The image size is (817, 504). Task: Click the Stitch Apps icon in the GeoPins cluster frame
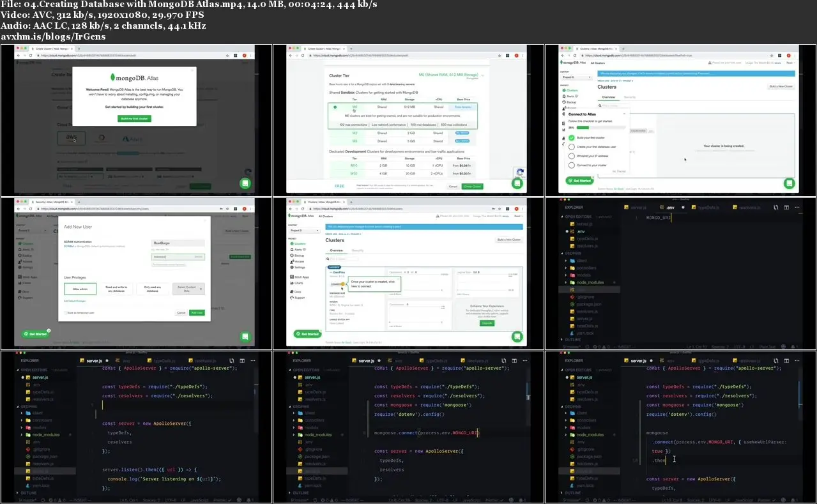[291, 277]
